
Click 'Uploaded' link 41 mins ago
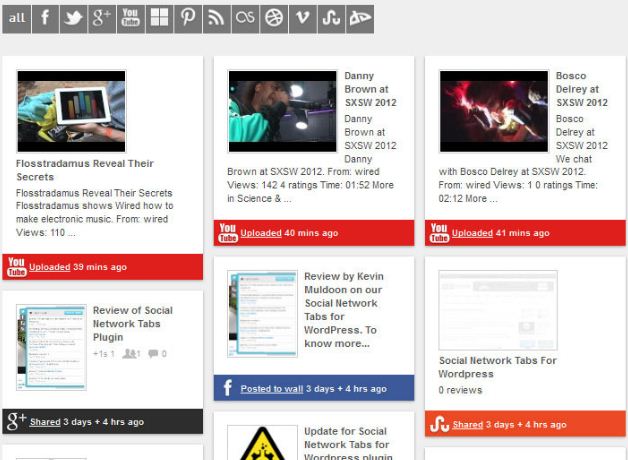pos(472,233)
